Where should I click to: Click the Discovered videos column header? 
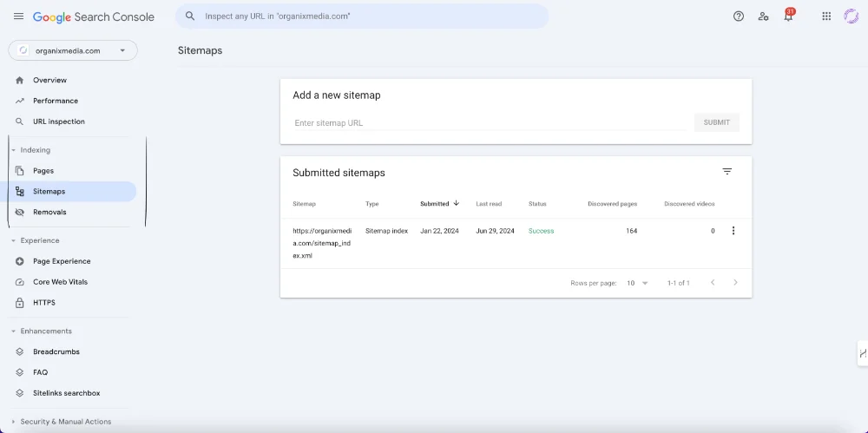coord(689,204)
